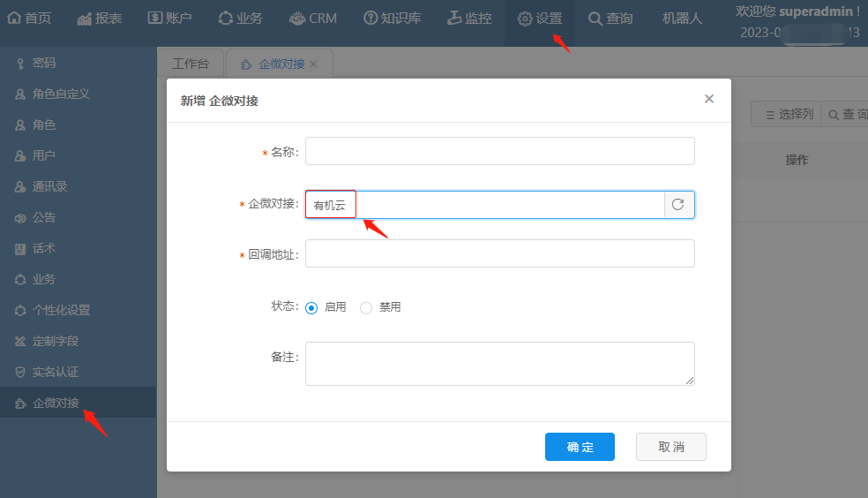
Task: Click the key icon beside 密码
Action: (x=20, y=64)
